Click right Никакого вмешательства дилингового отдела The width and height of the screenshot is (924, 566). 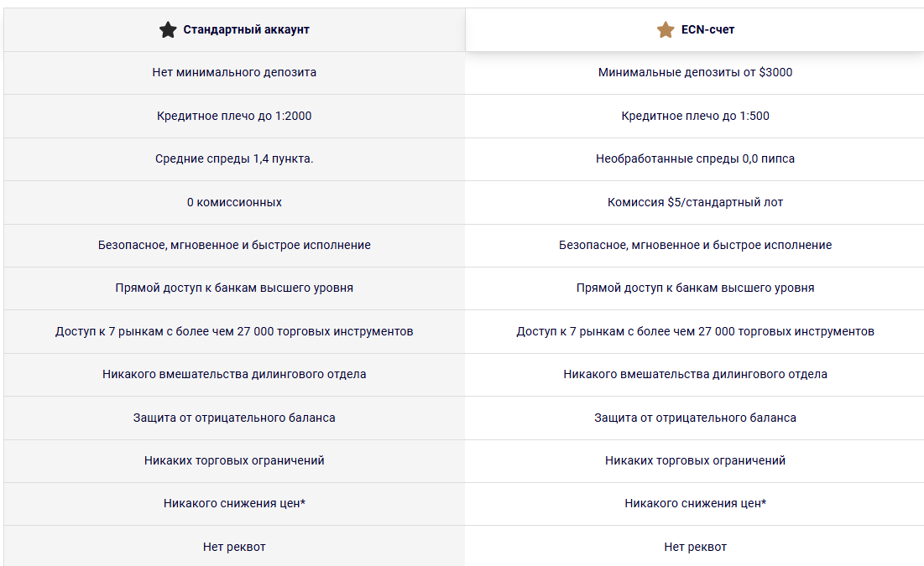click(x=696, y=375)
